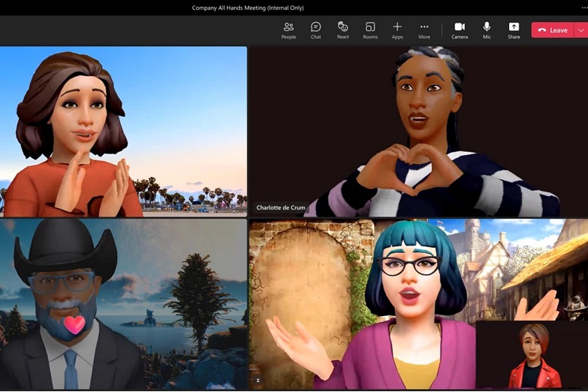Viewport: 588px width, 392px height.
Task: Expand the Leave options dropdown arrow
Action: (x=581, y=30)
